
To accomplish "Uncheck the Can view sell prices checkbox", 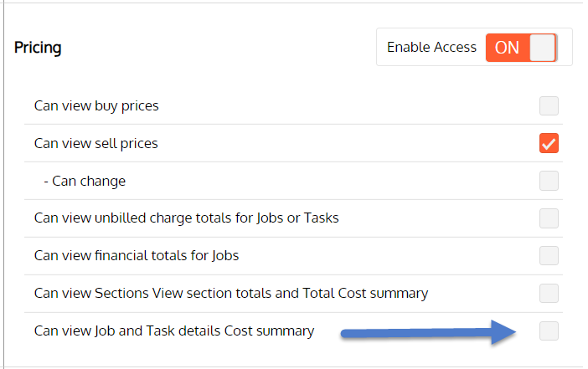I will click(549, 143).
